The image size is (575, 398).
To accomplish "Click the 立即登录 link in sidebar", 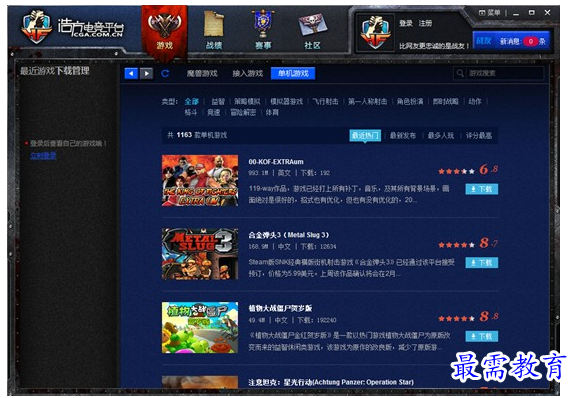I will pyautogui.click(x=43, y=156).
